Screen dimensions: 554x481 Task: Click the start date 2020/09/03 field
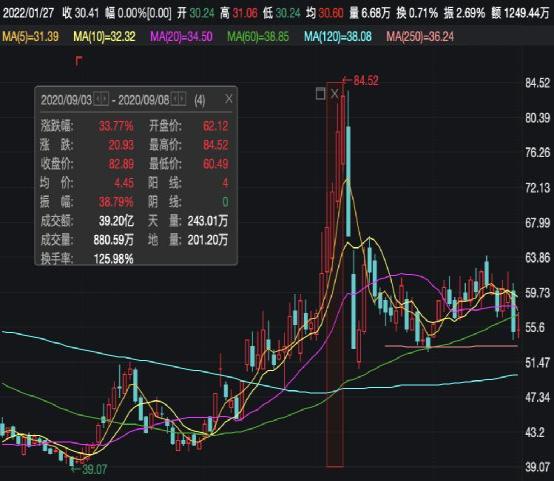pos(66,100)
